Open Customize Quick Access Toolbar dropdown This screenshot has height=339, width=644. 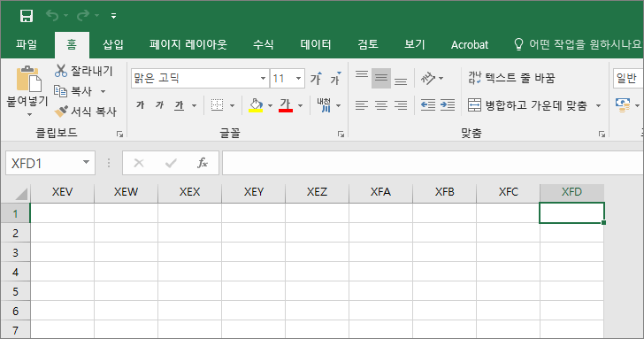(x=114, y=16)
